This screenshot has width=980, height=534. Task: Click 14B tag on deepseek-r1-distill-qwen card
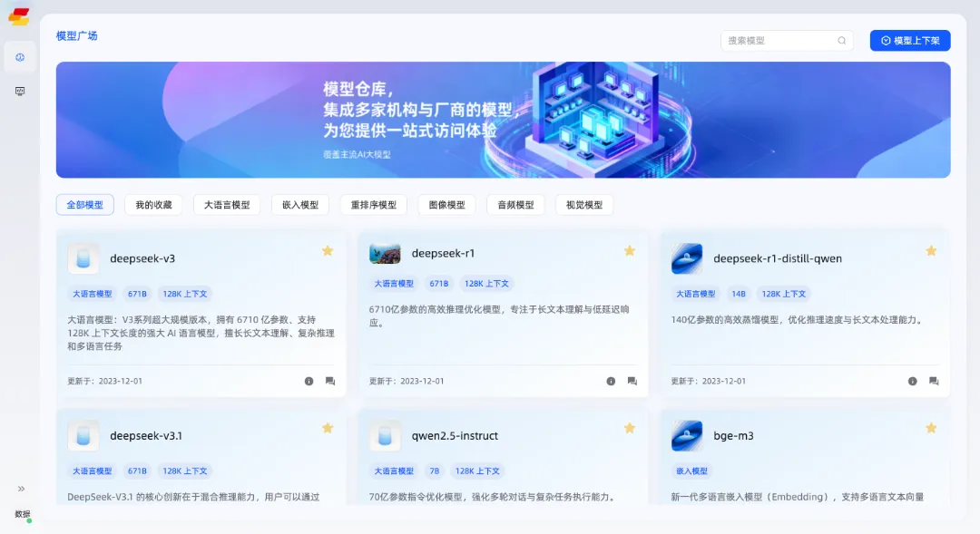point(739,294)
